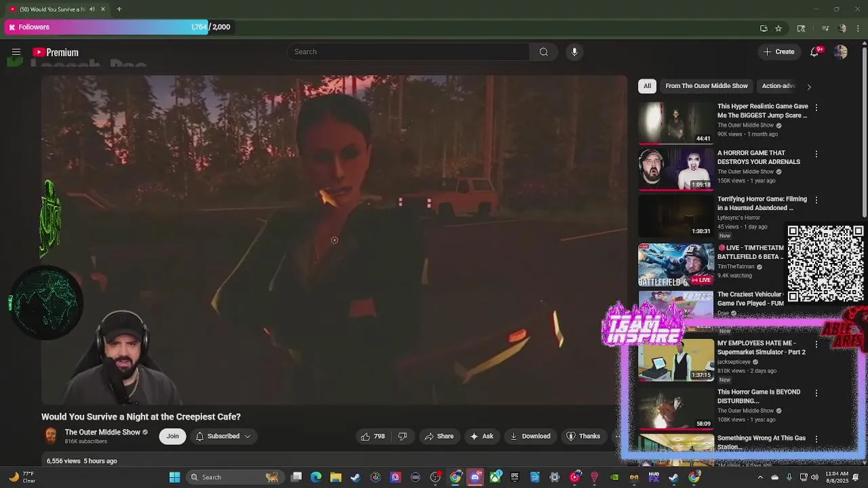Click the Followers goal progress bar
Image resolution: width=868 pixels, height=488 pixels.
(120, 27)
